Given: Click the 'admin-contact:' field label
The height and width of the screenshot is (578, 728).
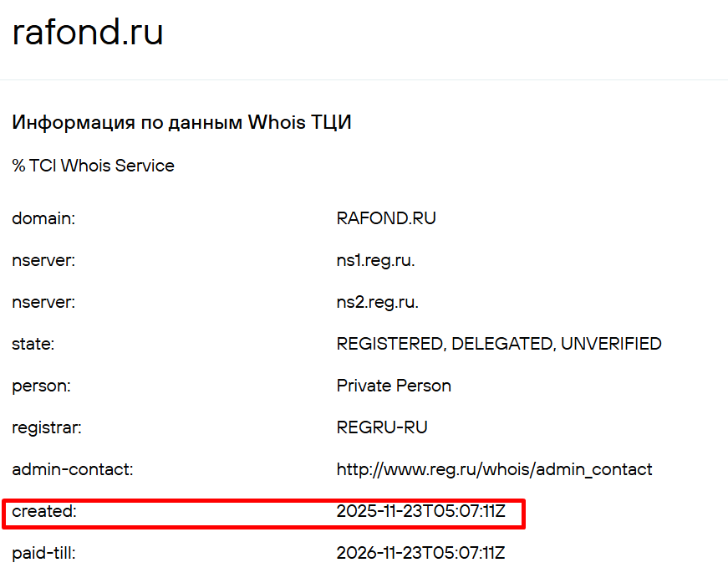Looking at the screenshot, I should pyautogui.click(x=72, y=469).
